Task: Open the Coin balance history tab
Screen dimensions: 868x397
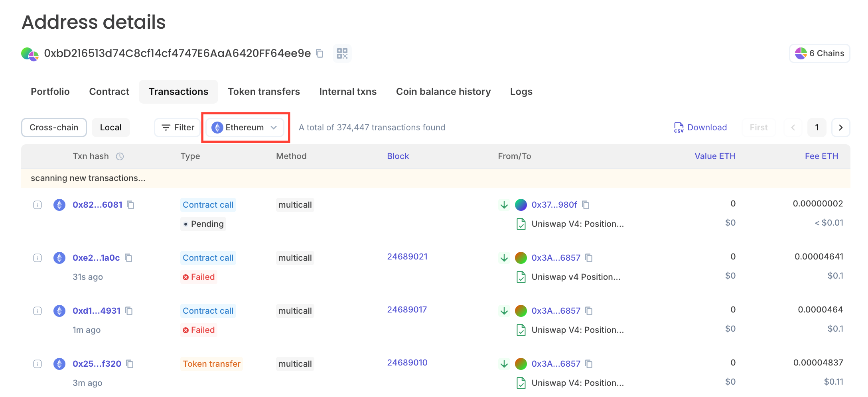Action: tap(443, 92)
